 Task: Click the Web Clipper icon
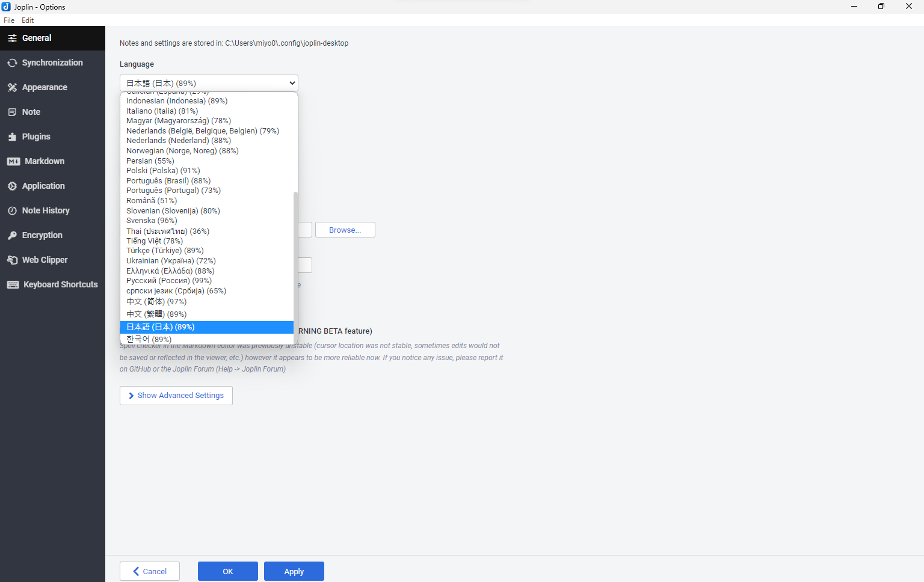coord(12,260)
